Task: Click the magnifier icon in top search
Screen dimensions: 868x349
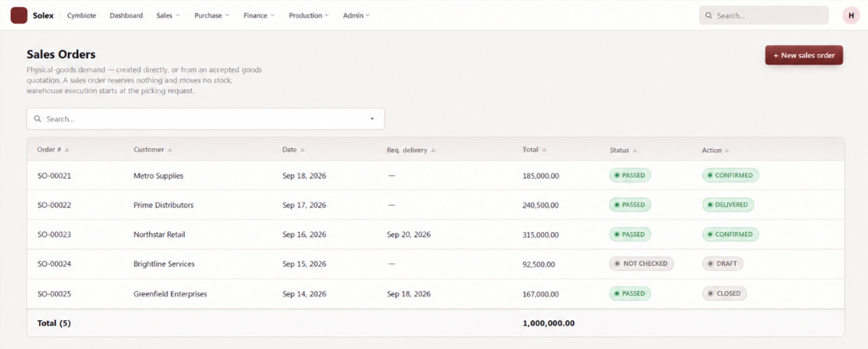Action: click(709, 15)
